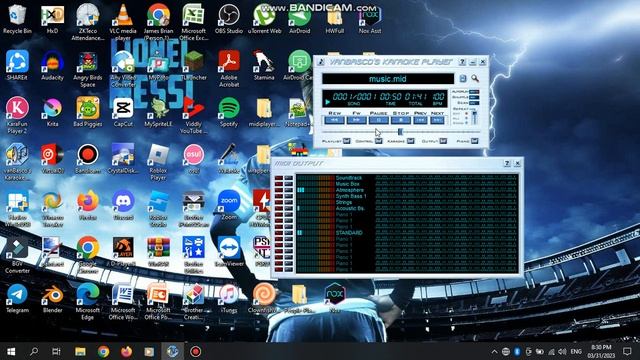This screenshot has width=640, height=360.
Task: Toggle the Piano window button
Action: (x=475, y=141)
